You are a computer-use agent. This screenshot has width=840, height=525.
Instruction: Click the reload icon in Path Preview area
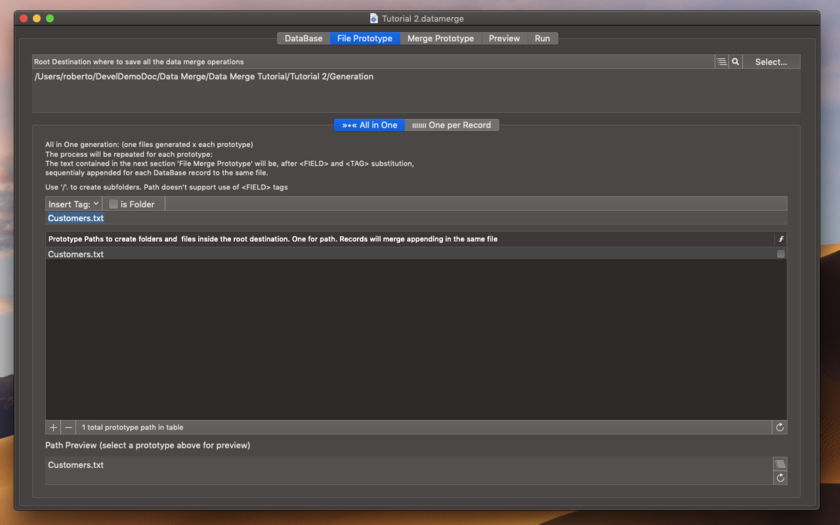[780, 478]
